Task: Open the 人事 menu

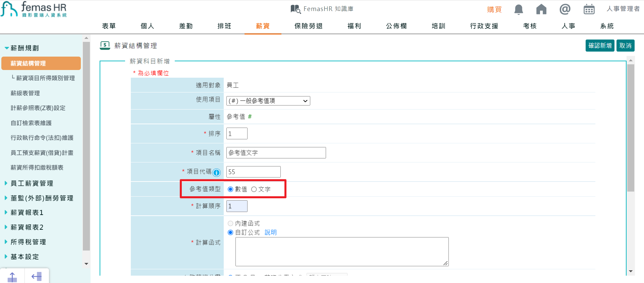Action: (x=569, y=26)
